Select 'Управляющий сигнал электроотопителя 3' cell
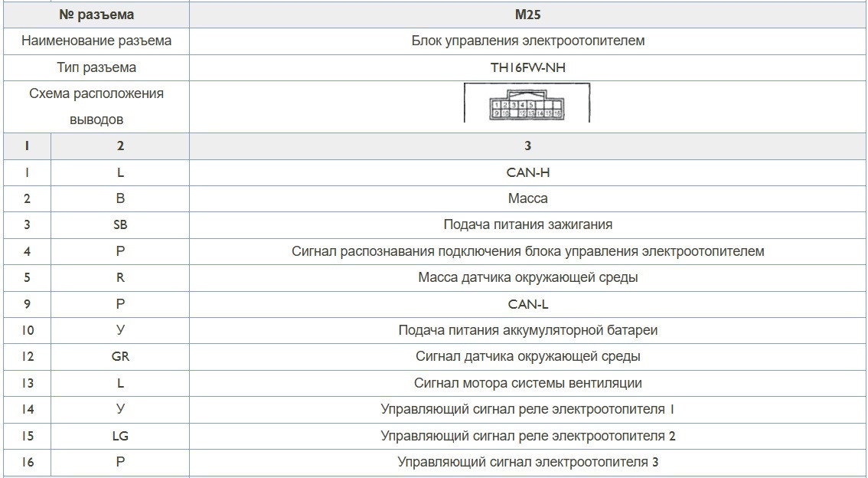This screenshot has height=478, width=868. pyautogui.click(x=527, y=462)
